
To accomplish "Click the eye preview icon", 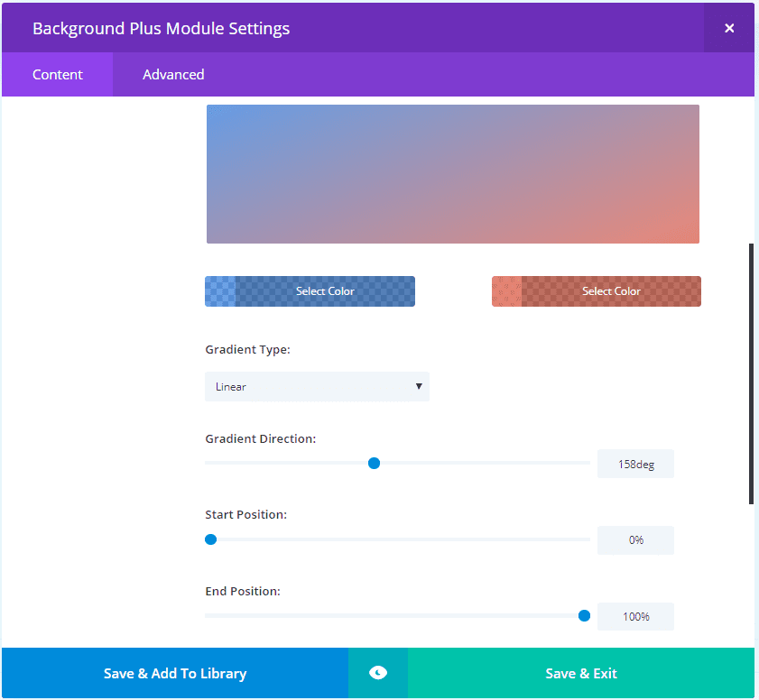I will [x=378, y=673].
